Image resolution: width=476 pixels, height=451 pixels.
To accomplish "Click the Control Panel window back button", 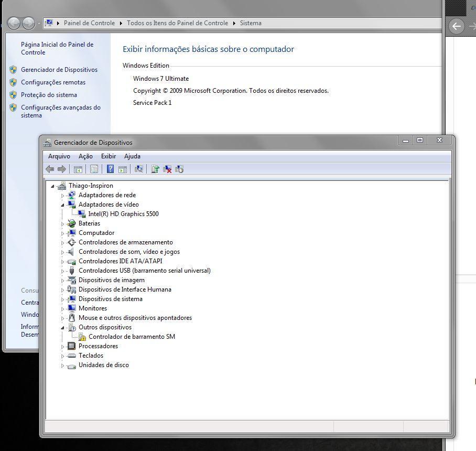I will click(14, 23).
